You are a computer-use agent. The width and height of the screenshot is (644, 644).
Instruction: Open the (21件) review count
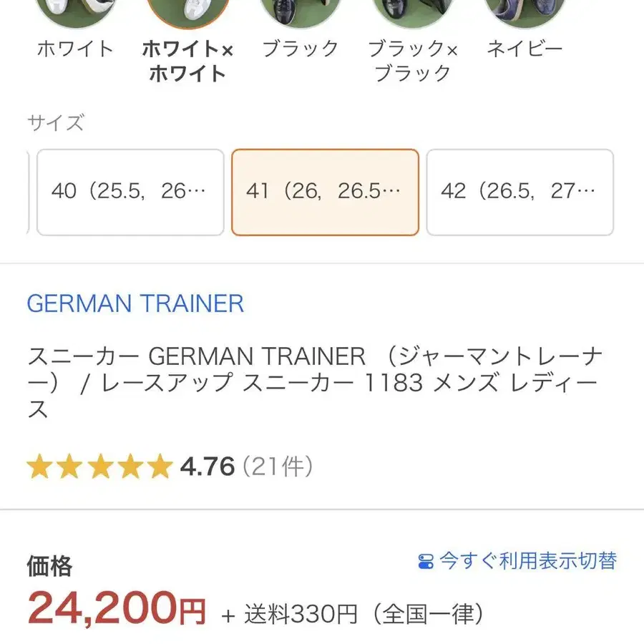pyautogui.click(x=278, y=467)
